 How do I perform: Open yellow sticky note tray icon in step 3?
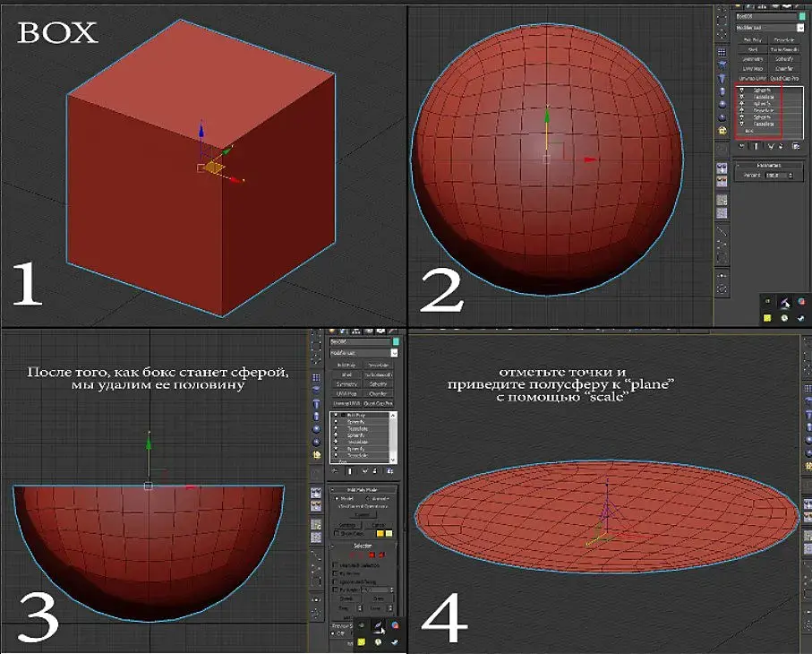coord(361,641)
